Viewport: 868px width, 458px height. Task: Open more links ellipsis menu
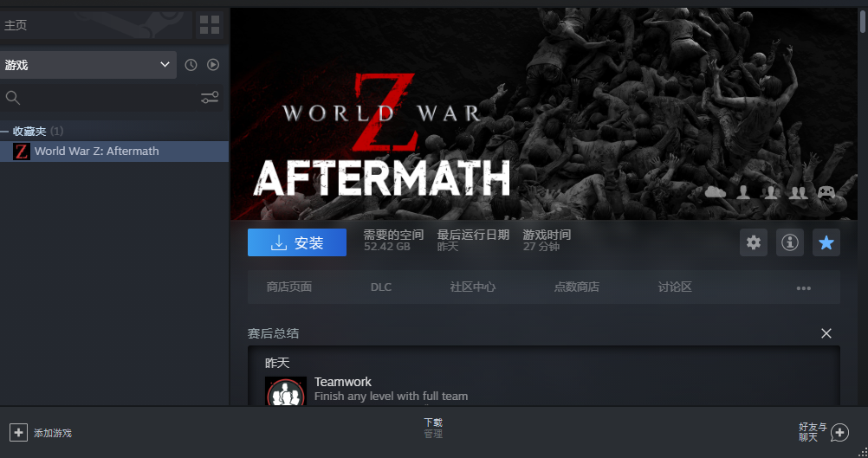point(803,287)
